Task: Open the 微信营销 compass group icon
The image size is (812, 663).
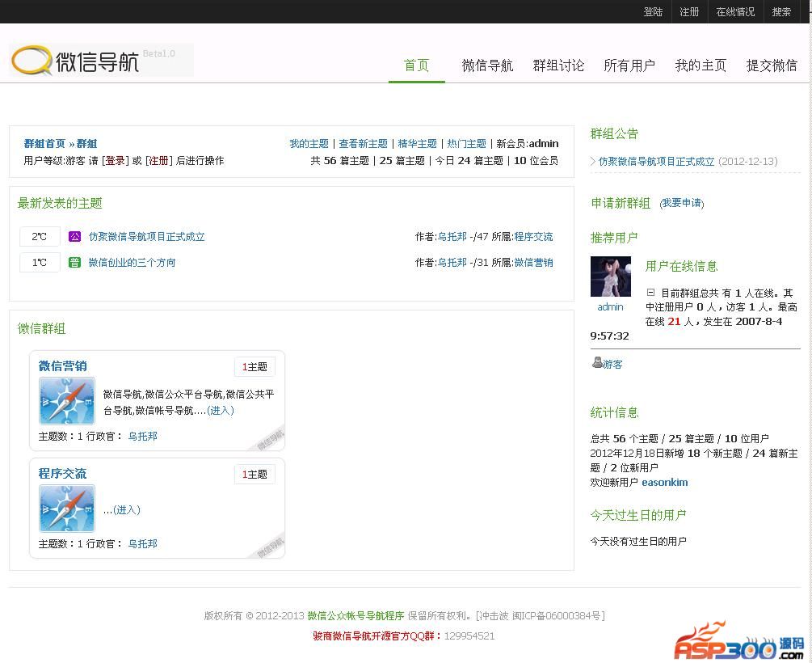Action: 67,401
